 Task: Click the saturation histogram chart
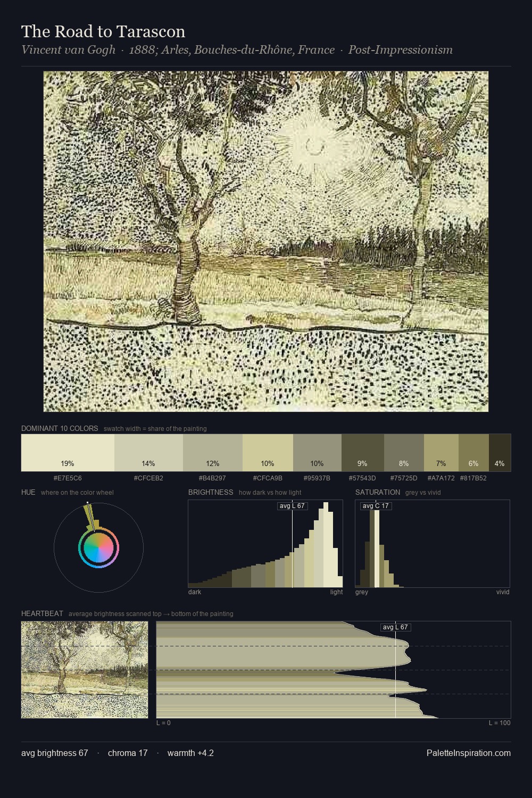[433, 544]
